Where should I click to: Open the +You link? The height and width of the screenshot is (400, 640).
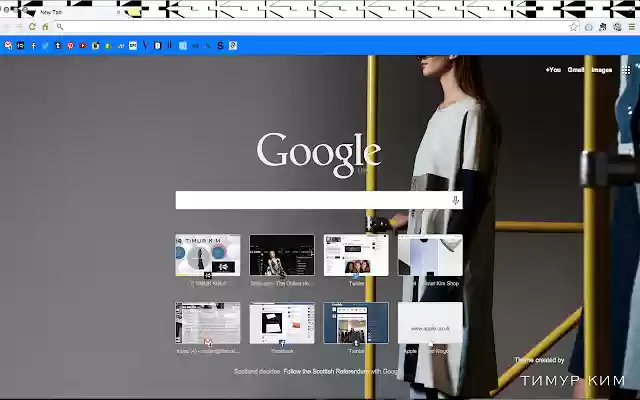[x=553, y=70]
